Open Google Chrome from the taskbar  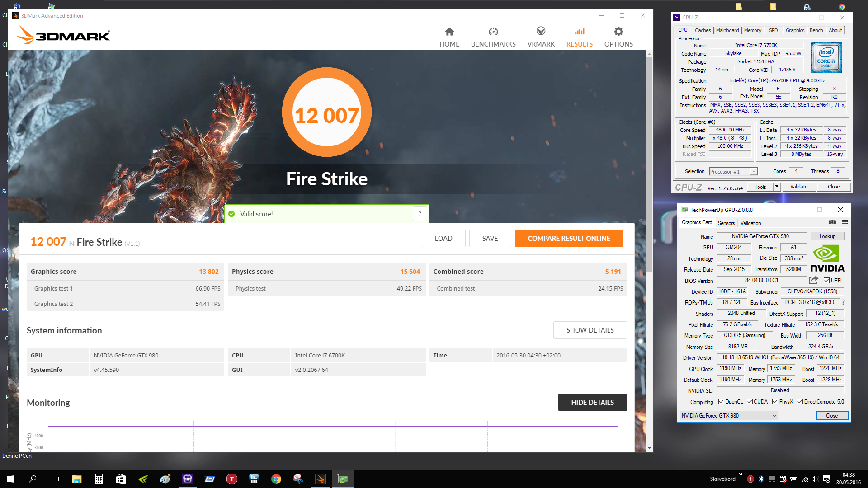(276, 479)
